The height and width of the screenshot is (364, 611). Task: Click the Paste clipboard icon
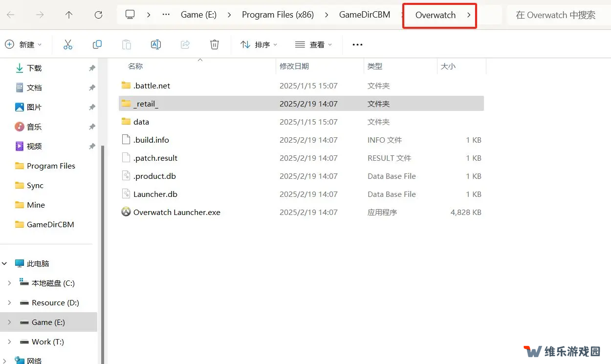tap(127, 44)
